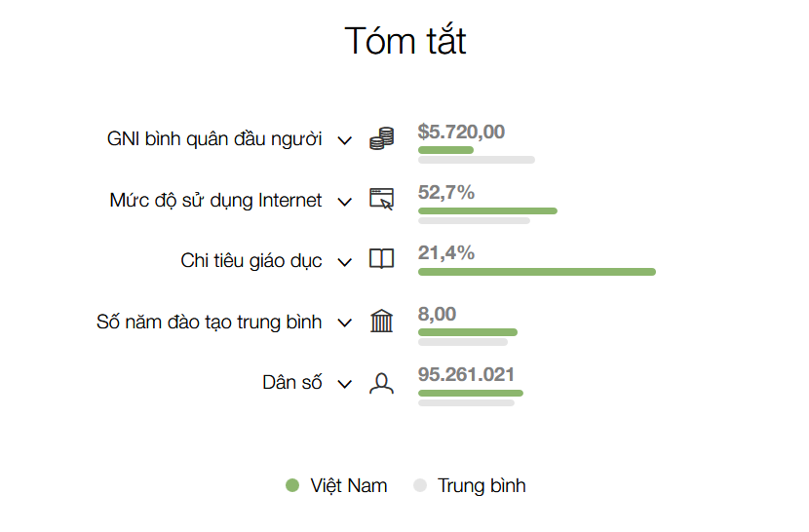Image resolution: width=809 pixels, height=532 pixels.
Task: Click the $5.720,00 GNI value
Action: pyautogui.click(x=461, y=132)
